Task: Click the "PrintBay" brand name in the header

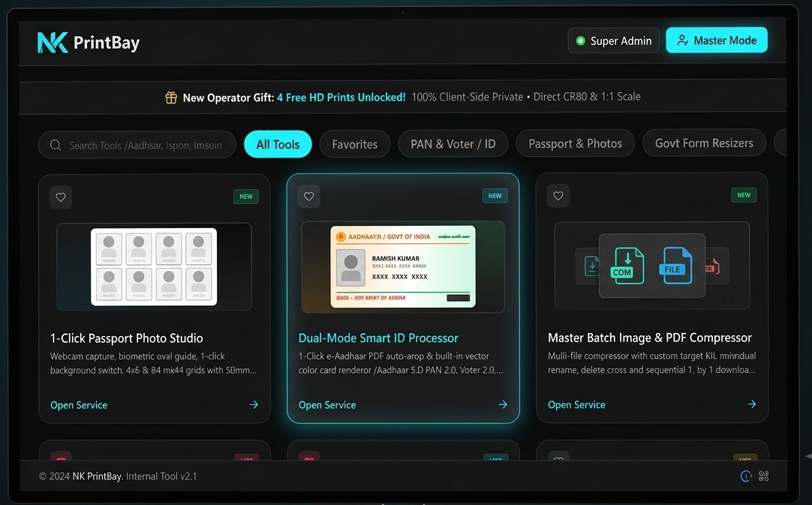Action: click(107, 43)
